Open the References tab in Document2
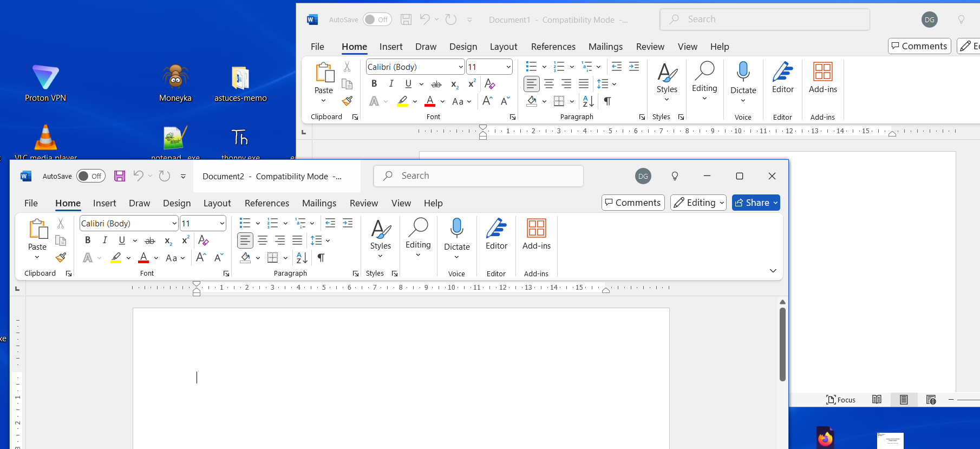 click(266, 203)
